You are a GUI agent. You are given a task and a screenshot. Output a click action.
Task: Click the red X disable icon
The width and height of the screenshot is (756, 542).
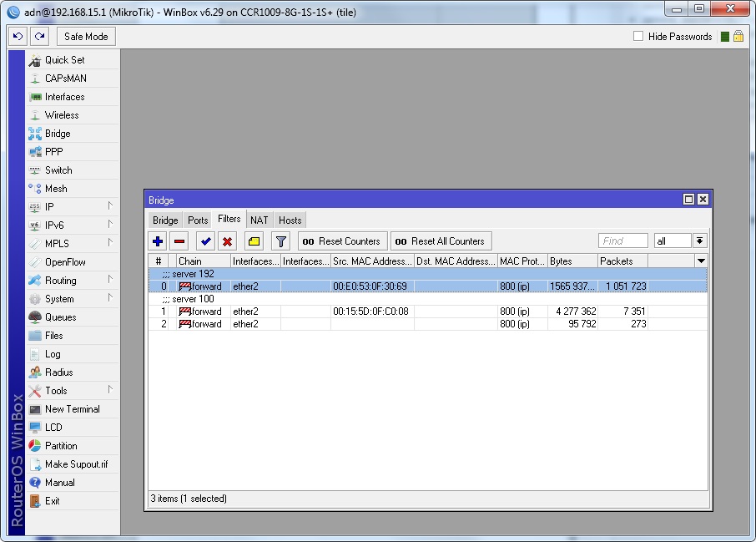[227, 241]
